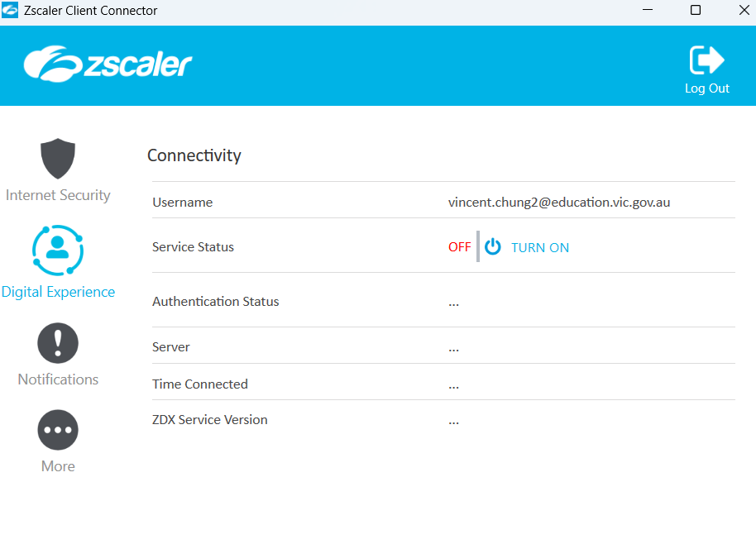Click the Username label

[182, 203]
